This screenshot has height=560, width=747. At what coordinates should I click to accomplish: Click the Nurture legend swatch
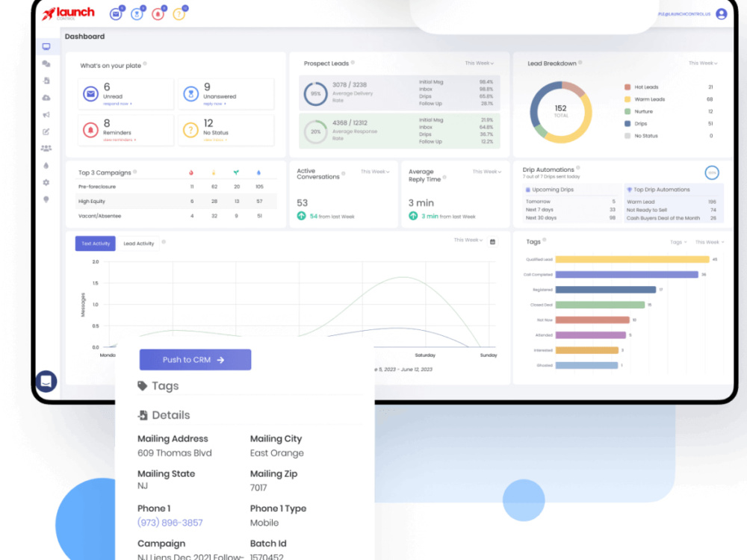click(x=627, y=111)
